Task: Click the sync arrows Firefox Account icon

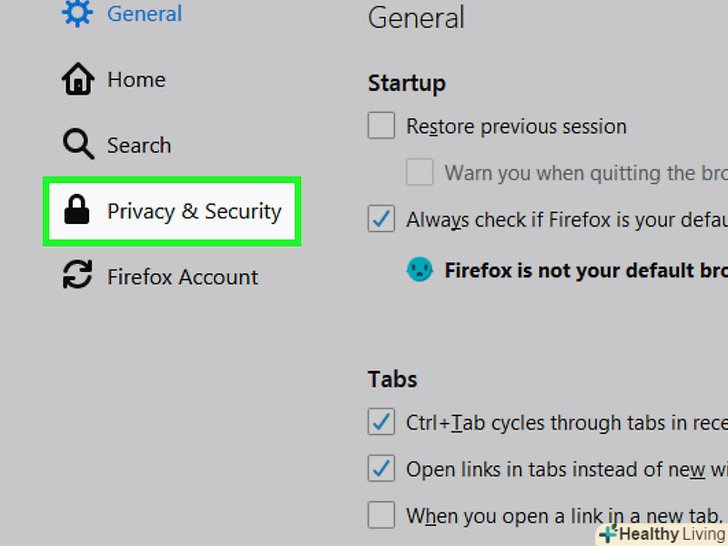Action: (x=77, y=276)
